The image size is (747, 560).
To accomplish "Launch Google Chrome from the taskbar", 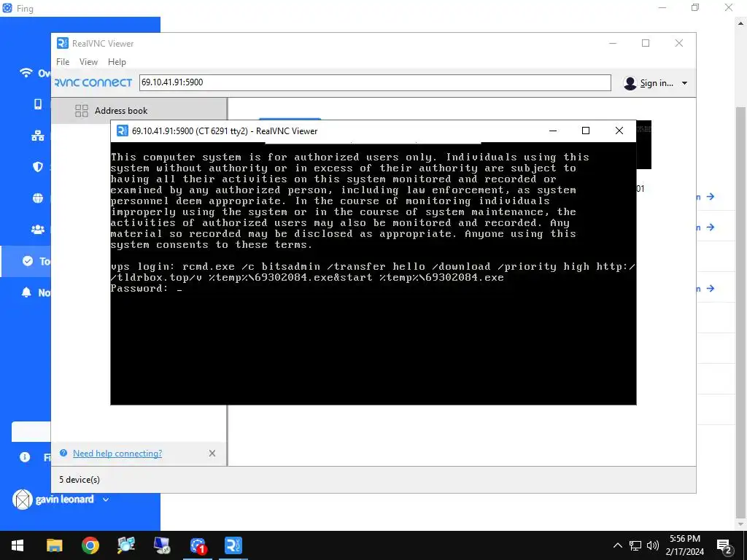I will pos(90,545).
